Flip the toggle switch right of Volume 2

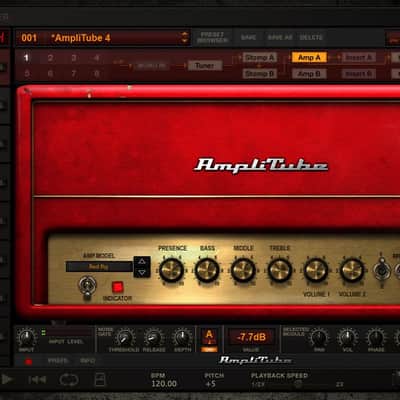382,271
